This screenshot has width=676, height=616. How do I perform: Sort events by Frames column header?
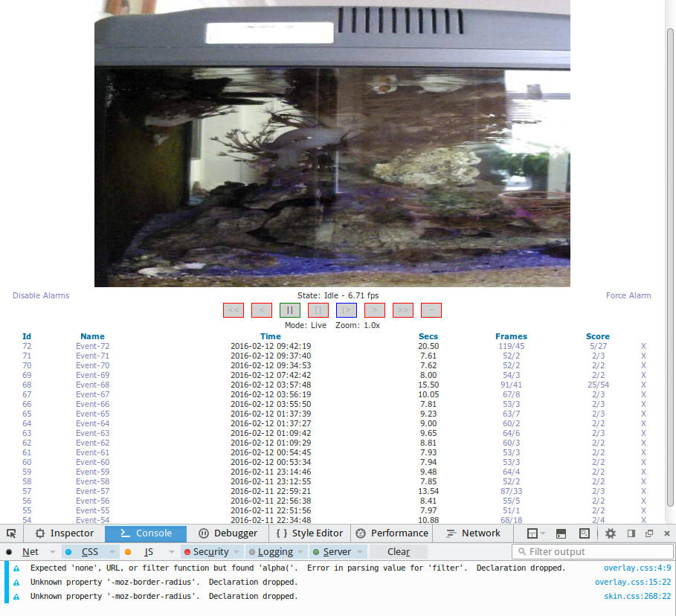coord(511,336)
